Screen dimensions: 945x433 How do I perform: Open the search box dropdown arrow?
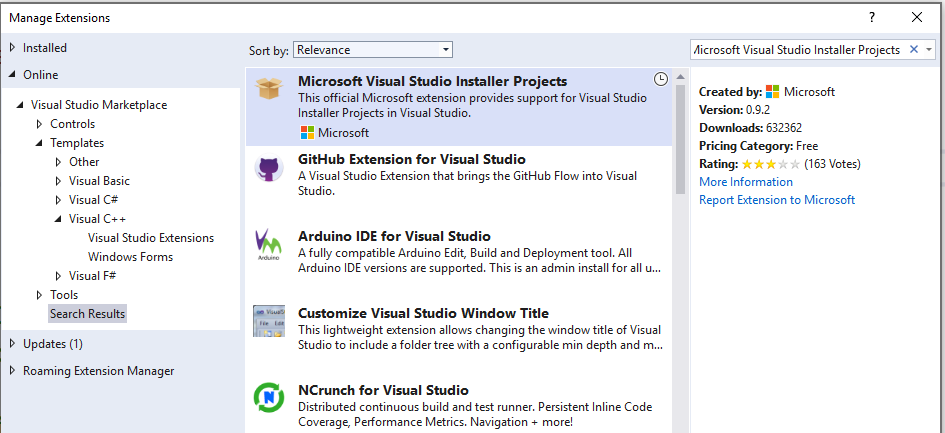point(930,49)
